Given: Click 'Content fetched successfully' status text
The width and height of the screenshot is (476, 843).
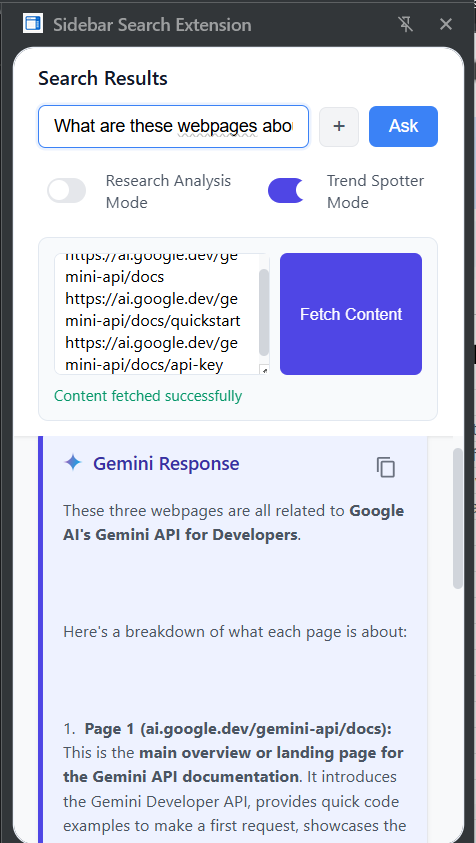Looking at the screenshot, I should click(148, 396).
